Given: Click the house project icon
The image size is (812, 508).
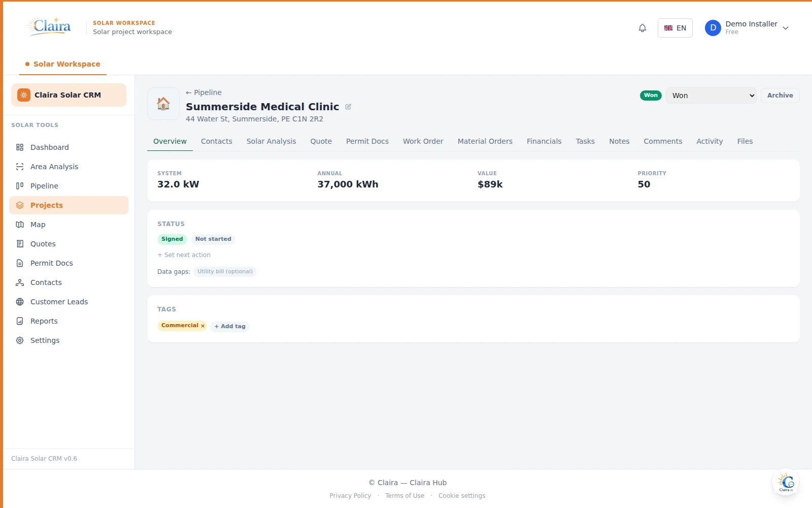Looking at the screenshot, I should pyautogui.click(x=163, y=104).
